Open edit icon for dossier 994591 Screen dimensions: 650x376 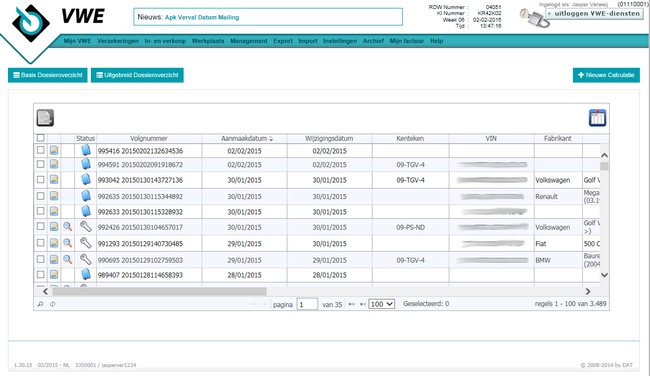point(54,164)
